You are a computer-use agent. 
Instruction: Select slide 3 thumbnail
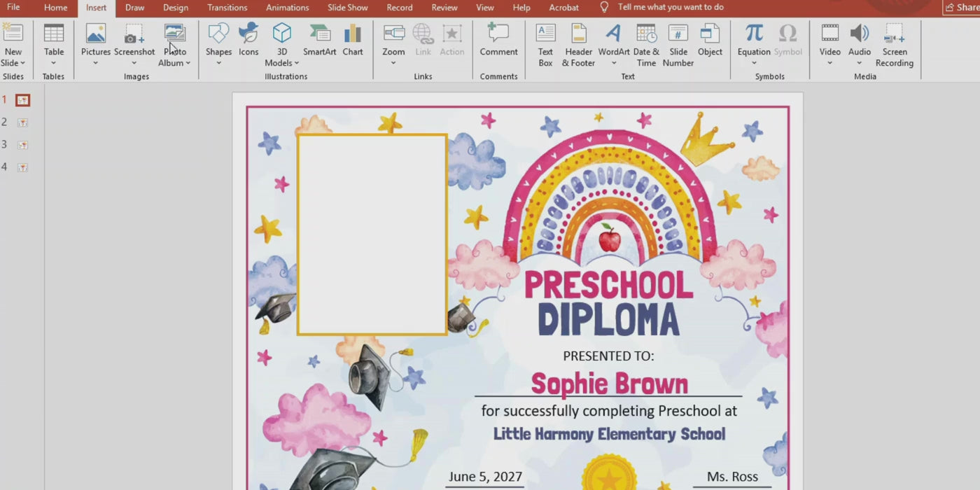pyautogui.click(x=23, y=145)
